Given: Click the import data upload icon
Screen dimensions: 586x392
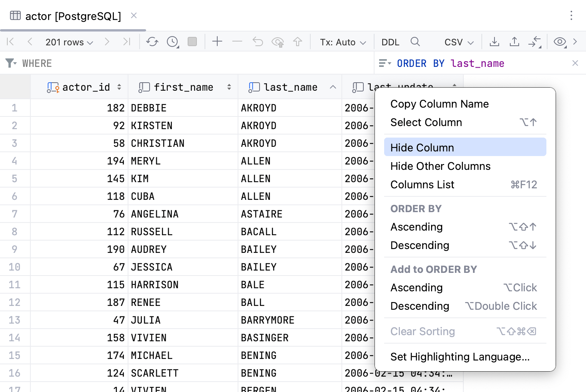Looking at the screenshot, I should pyautogui.click(x=514, y=42).
